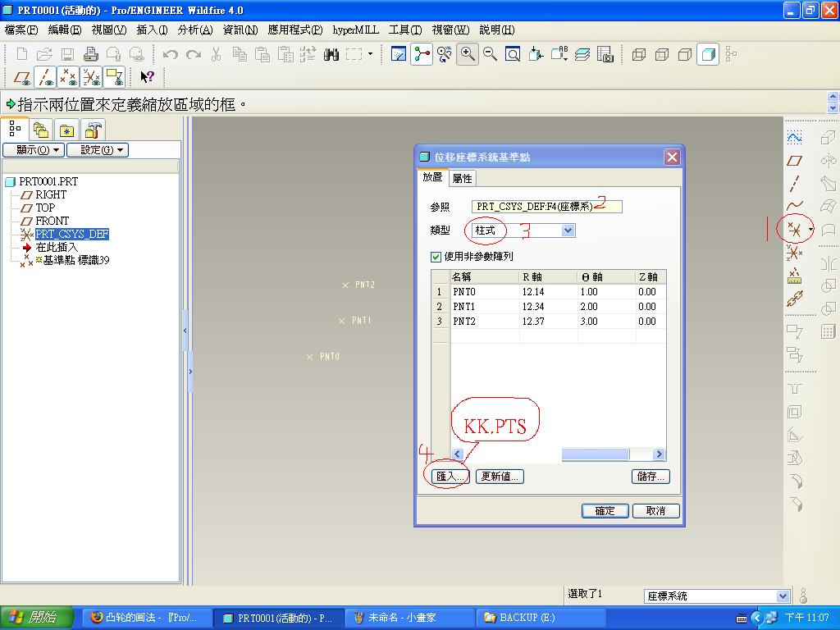Click the points table horizontal scrollbar thumb
The width and height of the screenshot is (840, 630).
pyautogui.click(x=595, y=454)
